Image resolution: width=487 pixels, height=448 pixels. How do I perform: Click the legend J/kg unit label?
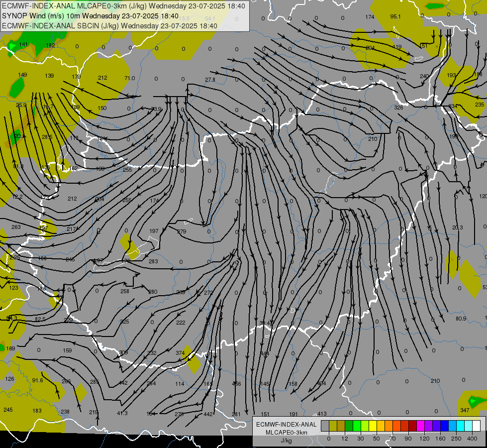287,441
